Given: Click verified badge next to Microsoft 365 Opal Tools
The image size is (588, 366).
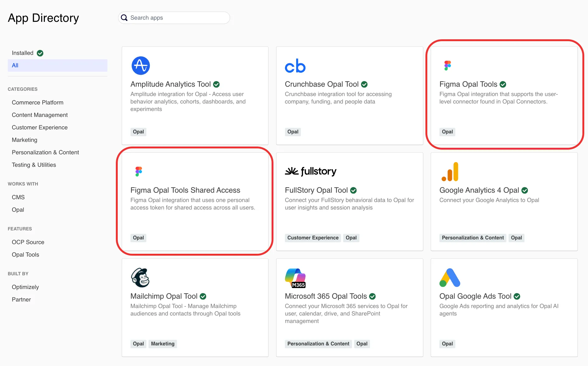Looking at the screenshot, I should click(372, 296).
